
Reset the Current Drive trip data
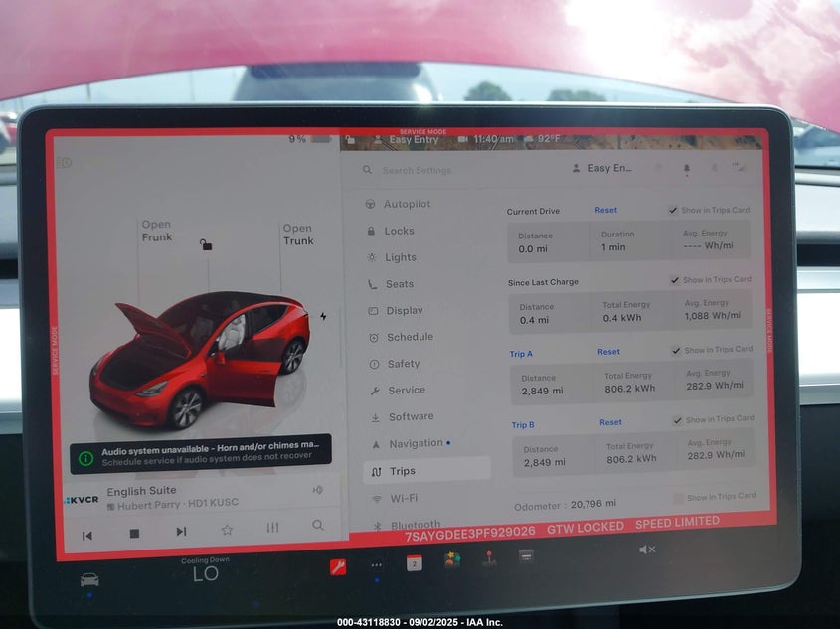(x=605, y=210)
